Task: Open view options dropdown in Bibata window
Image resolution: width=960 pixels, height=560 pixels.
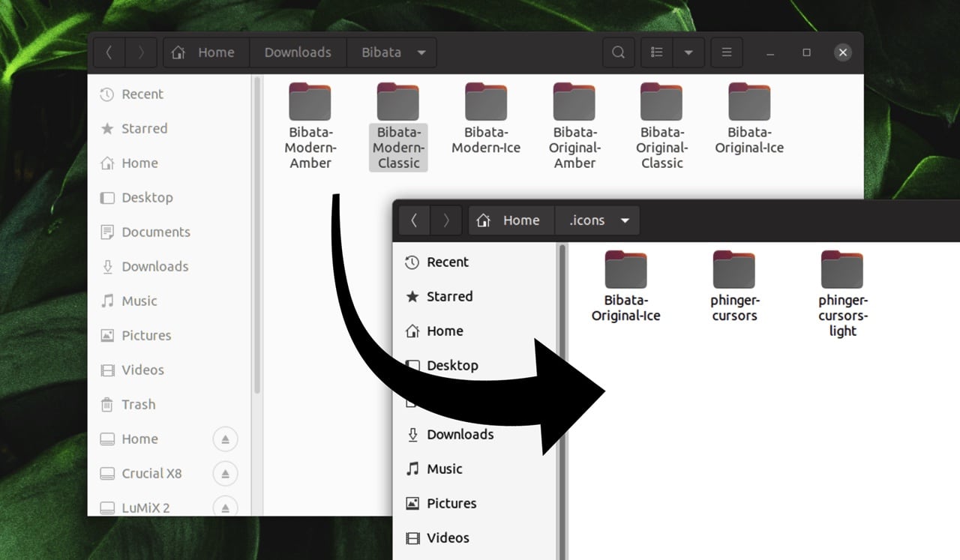Action: coord(688,52)
